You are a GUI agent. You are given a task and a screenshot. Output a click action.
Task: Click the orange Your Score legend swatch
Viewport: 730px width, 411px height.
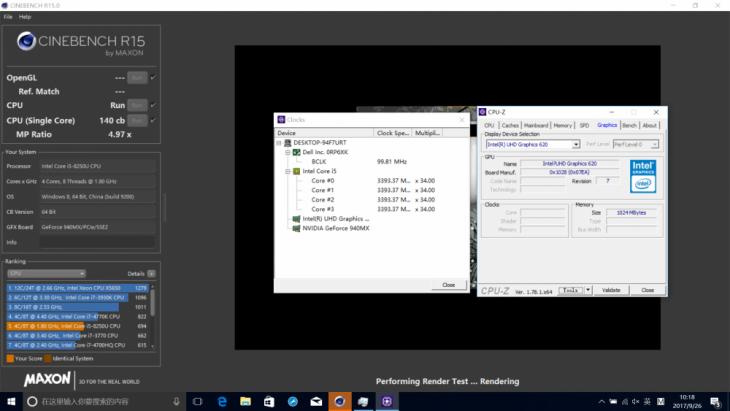tap(10, 358)
